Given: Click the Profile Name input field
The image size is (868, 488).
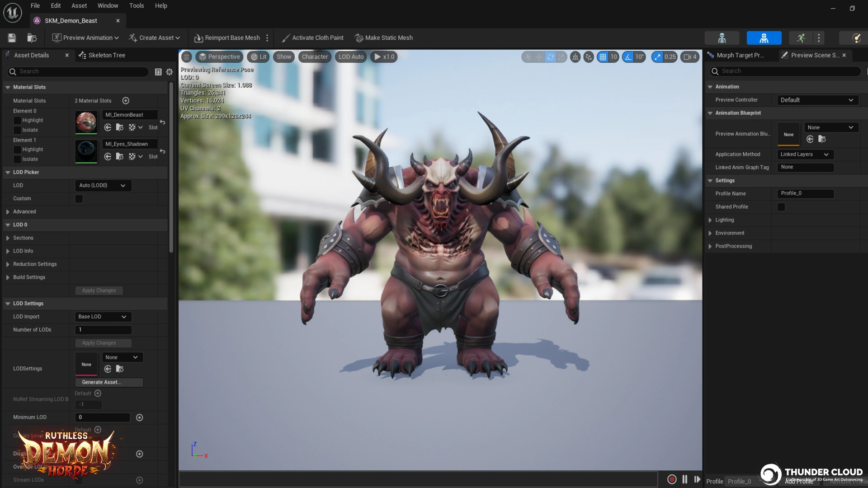Looking at the screenshot, I should (x=806, y=193).
